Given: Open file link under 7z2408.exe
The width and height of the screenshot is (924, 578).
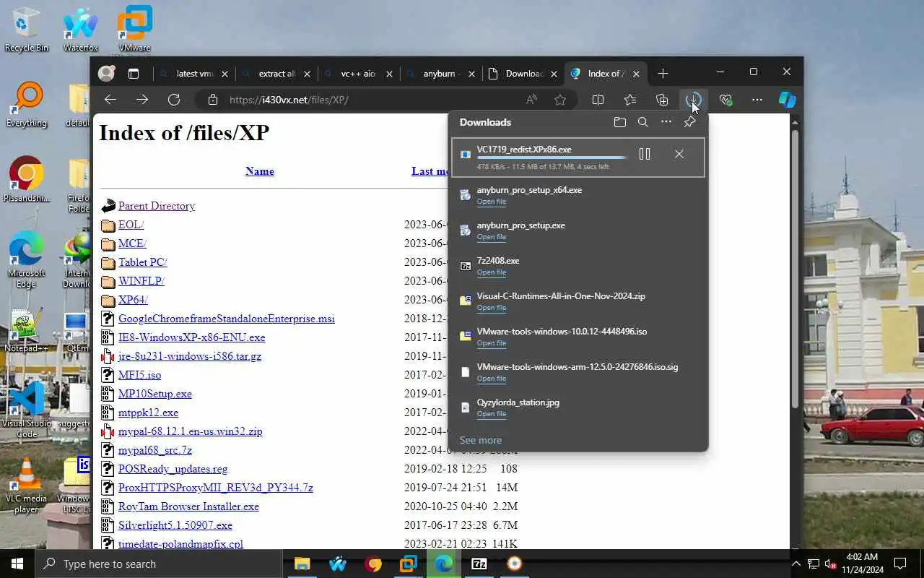Looking at the screenshot, I should (x=492, y=272).
